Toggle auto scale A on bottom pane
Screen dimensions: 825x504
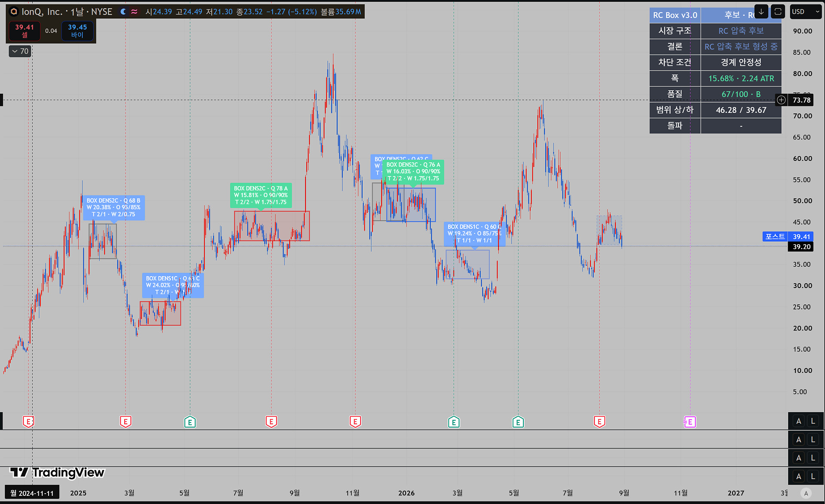click(798, 476)
